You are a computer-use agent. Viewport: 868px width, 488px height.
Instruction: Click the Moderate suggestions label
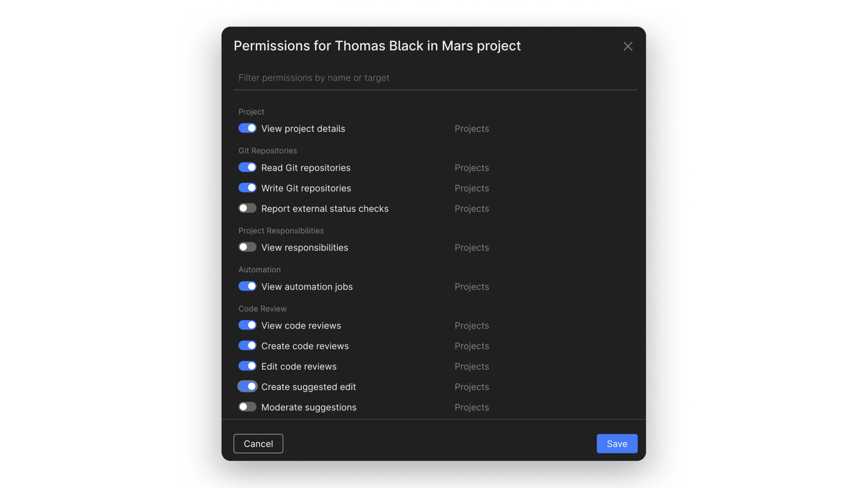309,407
